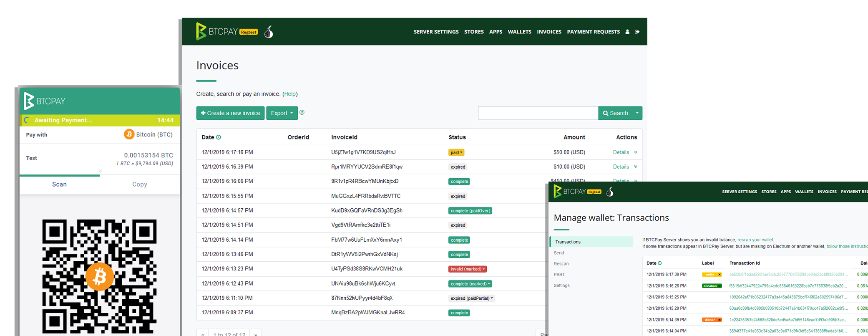This screenshot has height=336, width=868.
Task: Open Payment Requests in Invoices window nav
Action: click(x=593, y=32)
